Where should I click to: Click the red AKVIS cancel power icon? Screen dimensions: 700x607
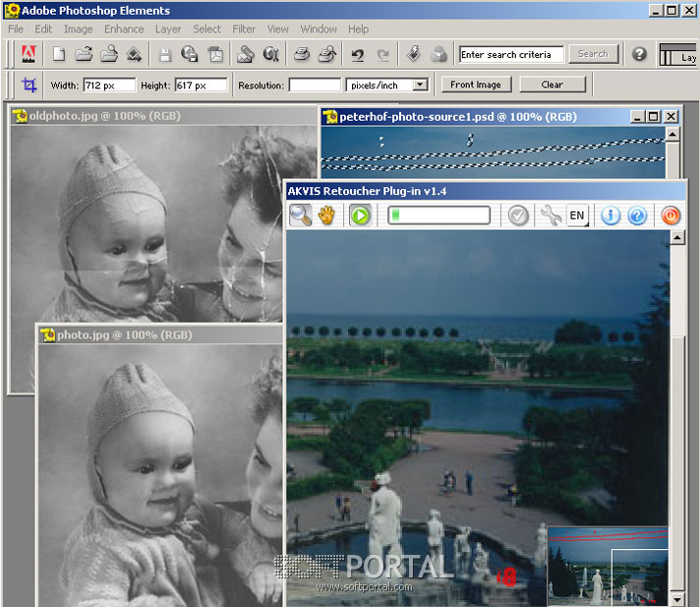671,215
